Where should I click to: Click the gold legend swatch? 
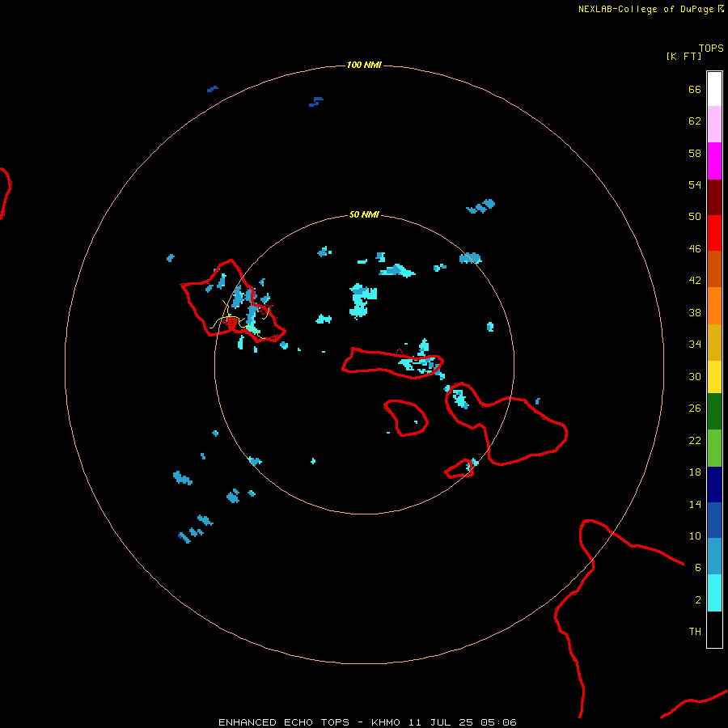point(714,342)
